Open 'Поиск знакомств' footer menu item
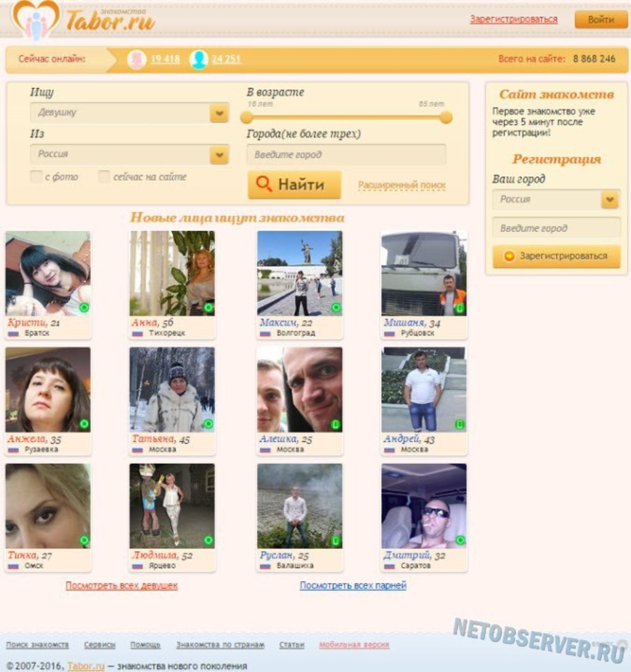Image resolution: width=631 pixels, height=672 pixels. pos(38,645)
